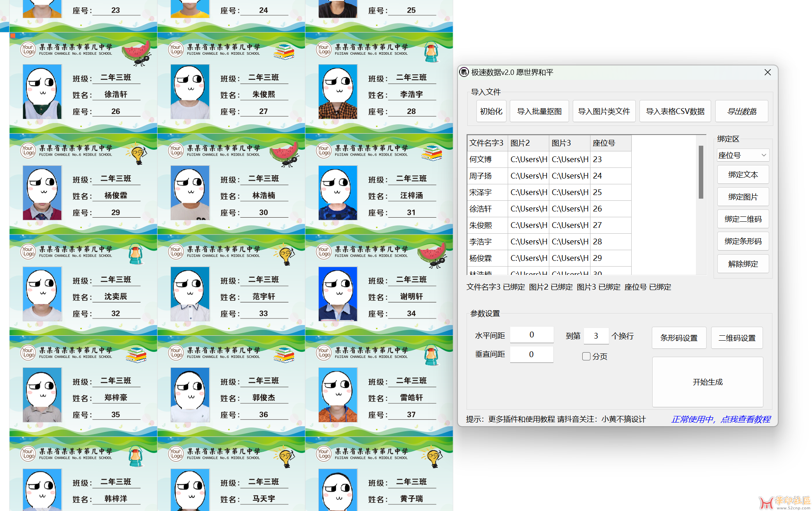Focus the 到第 个换行 number field
Screen dimensions: 812x511
tap(596, 336)
